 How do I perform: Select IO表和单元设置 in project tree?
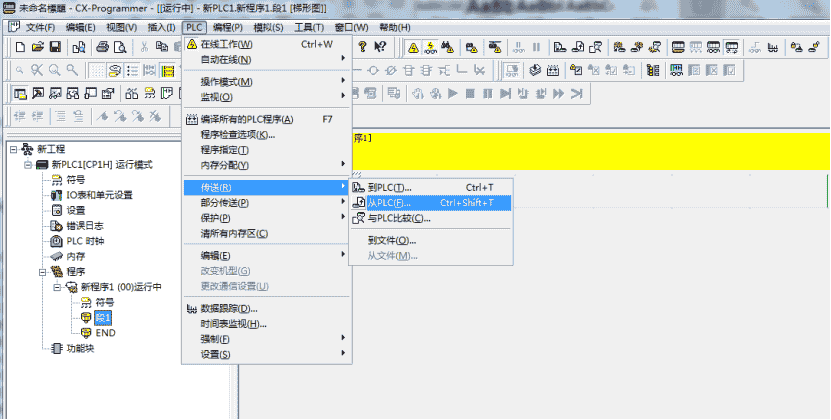pos(99,195)
